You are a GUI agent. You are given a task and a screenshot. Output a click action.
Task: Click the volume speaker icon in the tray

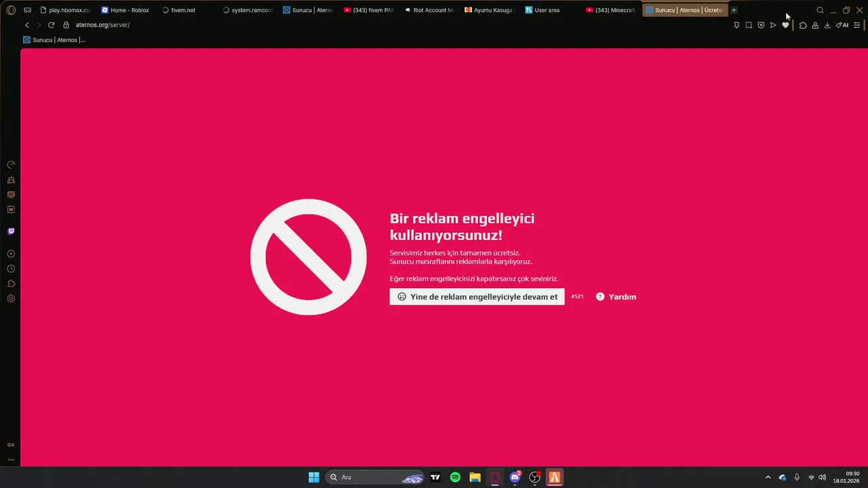click(x=822, y=477)
